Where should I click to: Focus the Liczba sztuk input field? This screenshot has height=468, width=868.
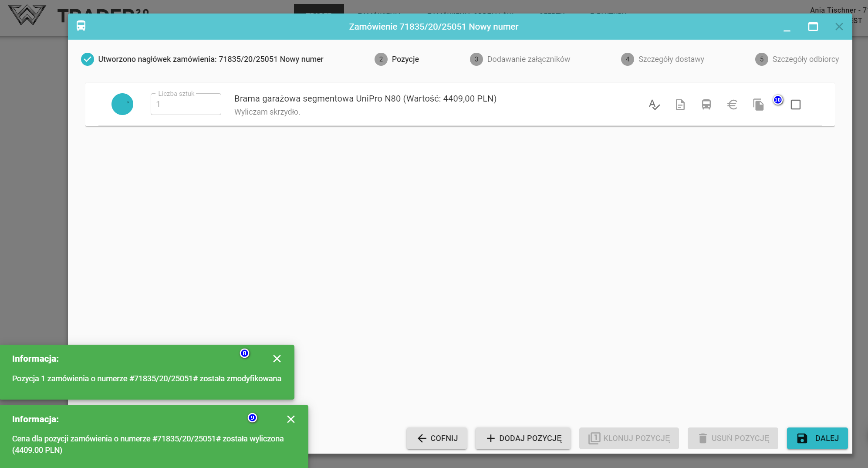click(186, 105)
